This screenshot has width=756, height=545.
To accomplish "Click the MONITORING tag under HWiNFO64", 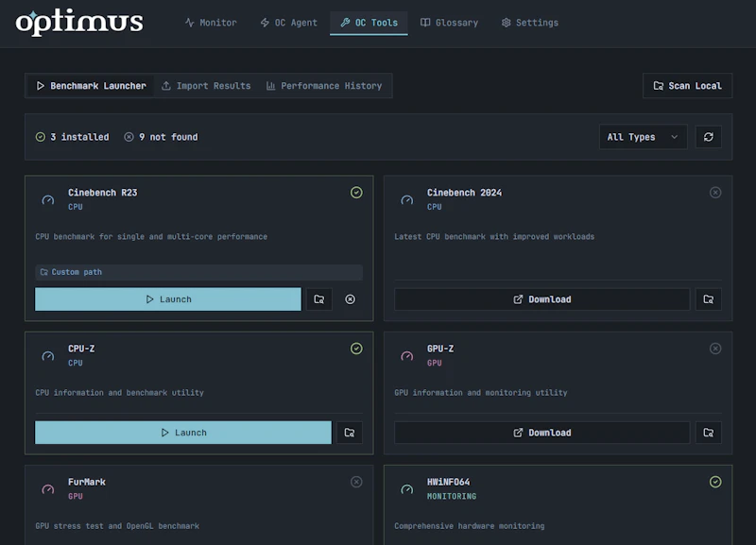I will pyautogui.click(x=452, y=496).
